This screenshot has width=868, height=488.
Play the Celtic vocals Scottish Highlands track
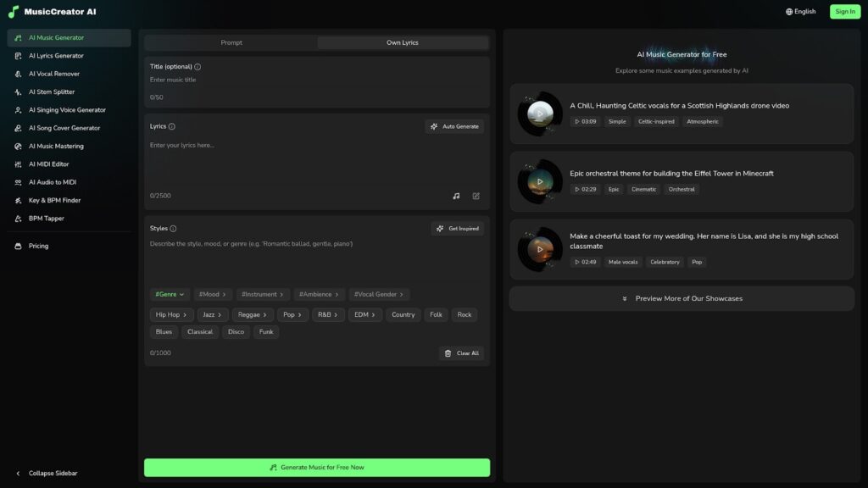[540, 114]
